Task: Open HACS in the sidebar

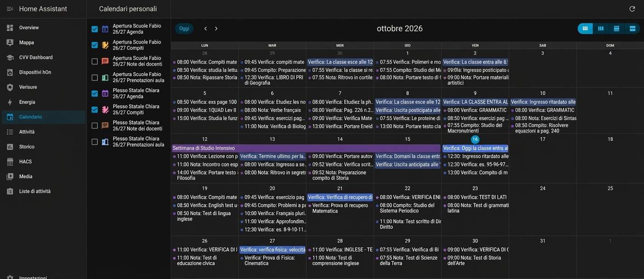Action: [44, 162]
